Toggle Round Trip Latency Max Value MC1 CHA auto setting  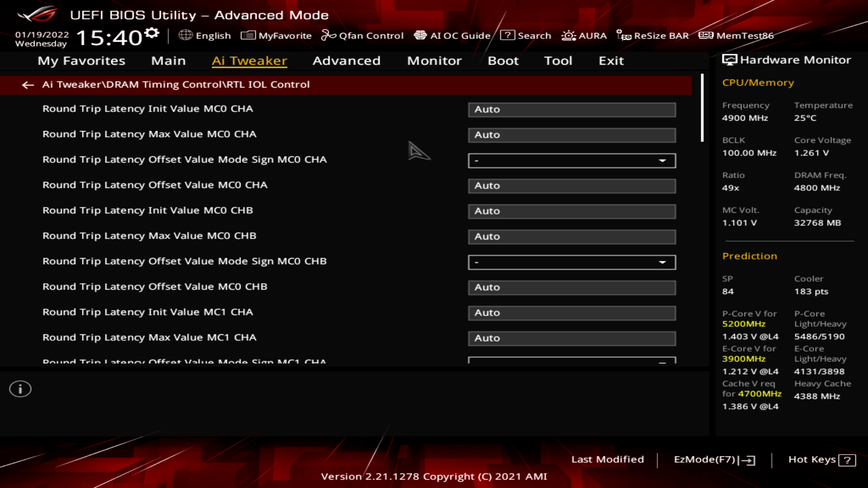pos(571,338)
